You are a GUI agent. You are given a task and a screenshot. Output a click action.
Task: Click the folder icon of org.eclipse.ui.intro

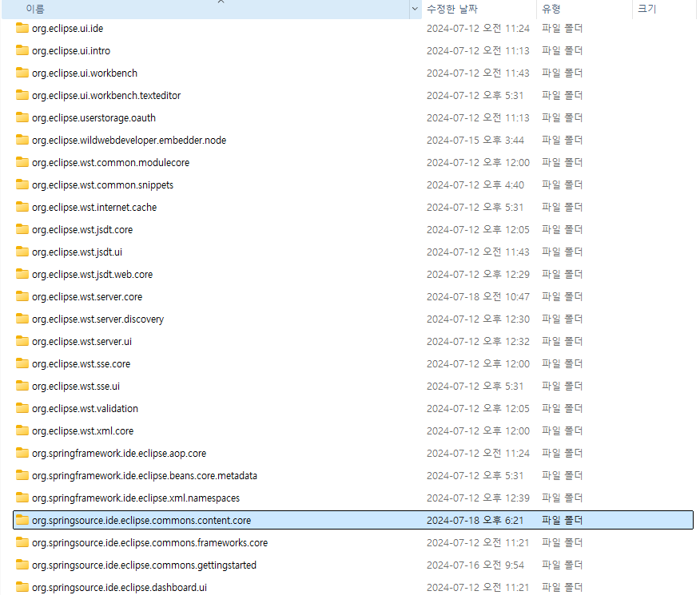click(22, 50)
